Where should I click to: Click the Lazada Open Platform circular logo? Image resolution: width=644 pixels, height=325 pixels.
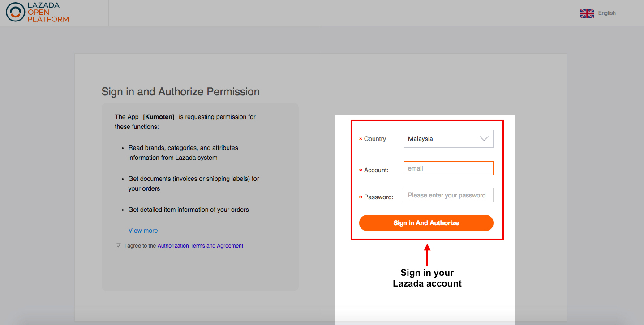pyautogui.click(x=15, y=12)
